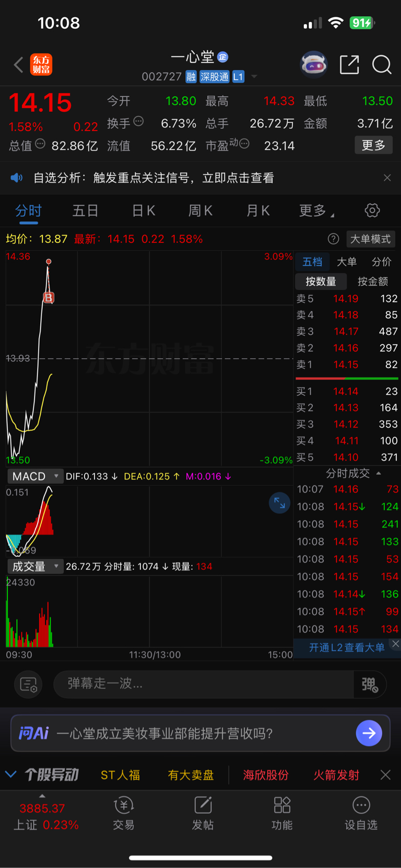The width and height of the screenshot is (401, 868).
Task: Toggle the 弹 danmaku switch
Action: (370, 684)
